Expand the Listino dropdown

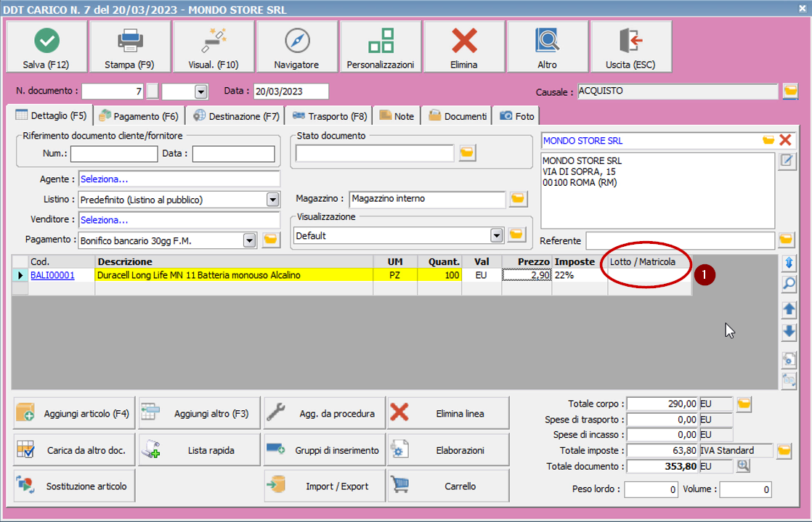pos(272,198)
